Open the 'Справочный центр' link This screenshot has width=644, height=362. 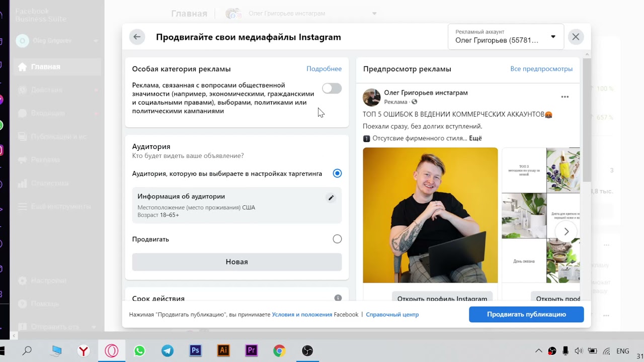[392, 315]
